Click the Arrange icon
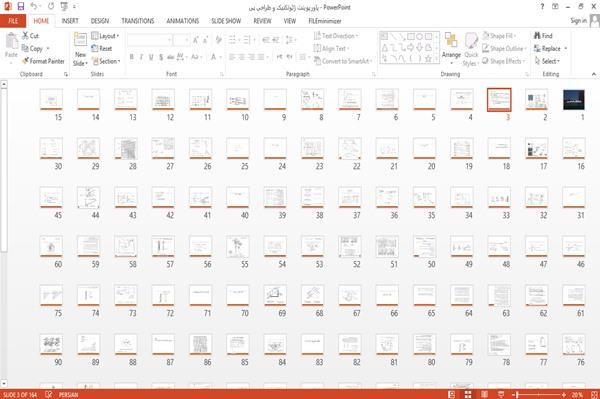The width and height of the screenshot is (600, 399). tap(451, 40)
